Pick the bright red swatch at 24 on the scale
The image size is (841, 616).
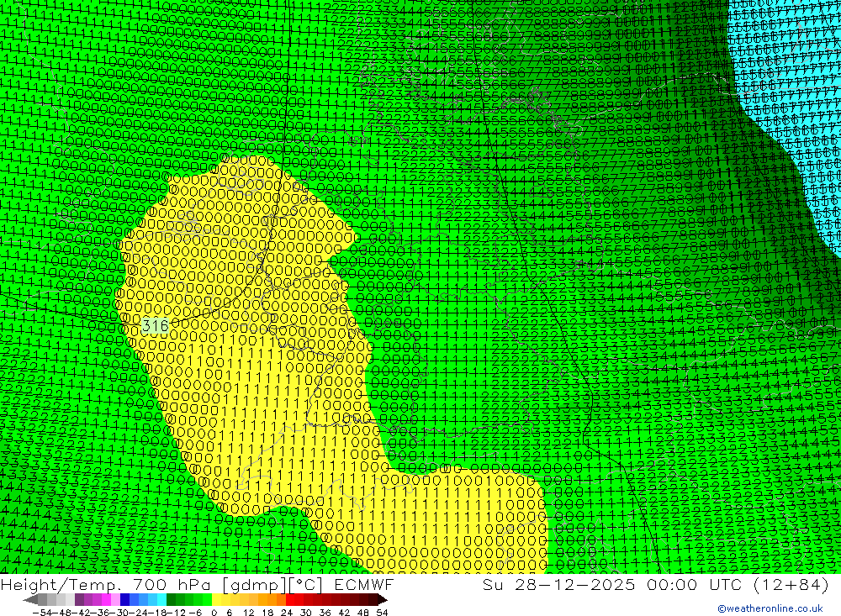(290, 600)
